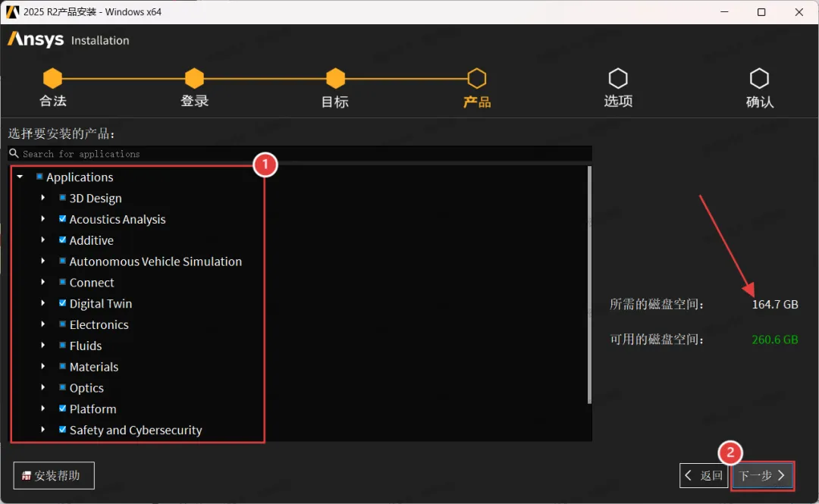
Task: Expand the Acoustics Analysis node
Action: 42,219
